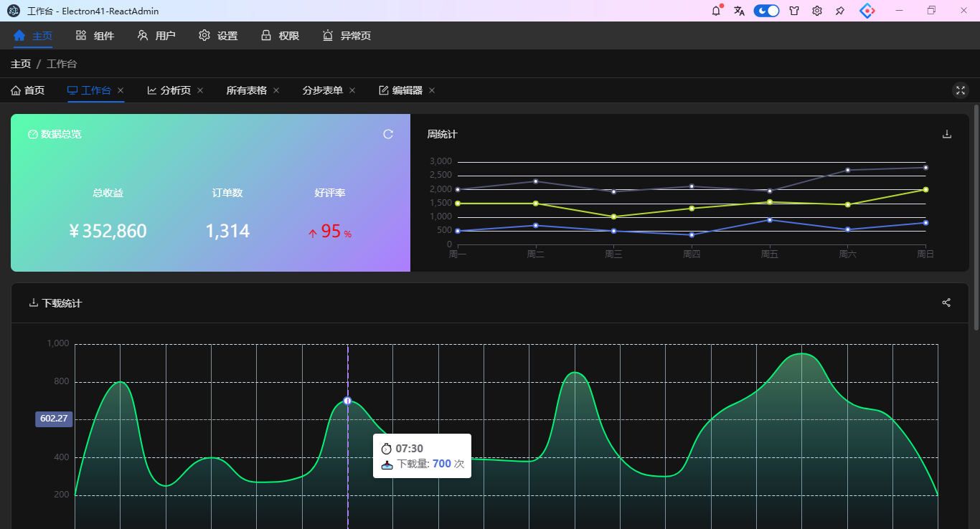The height and width of the screenshot is (529, 980).
Task: Download the 周统计 chart
Action: pos(946,134)
